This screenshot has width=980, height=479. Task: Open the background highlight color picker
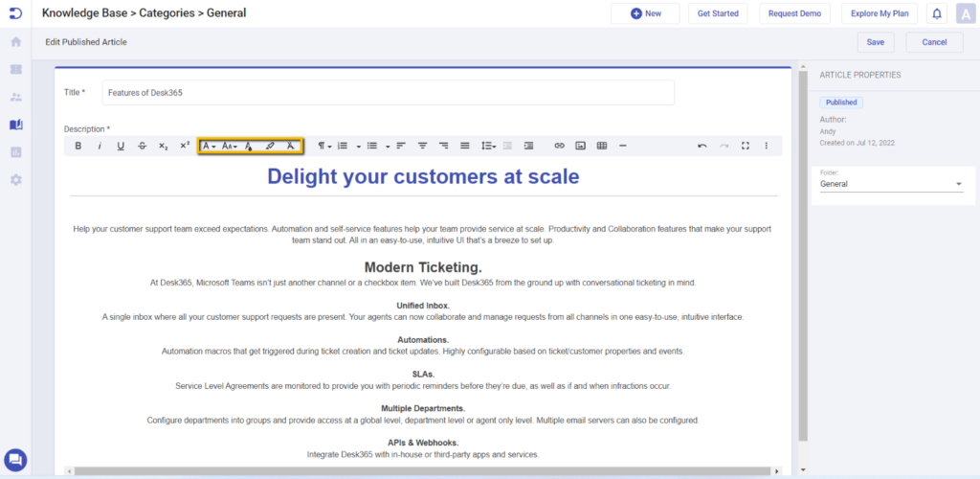pyautogui.click(x=269, y=146)
